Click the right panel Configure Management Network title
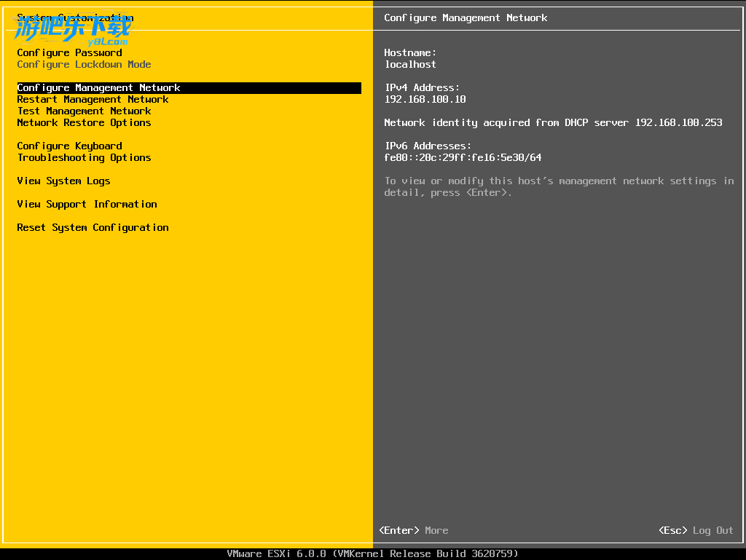This screenshot has width=746, height=560. coord(466,17)
